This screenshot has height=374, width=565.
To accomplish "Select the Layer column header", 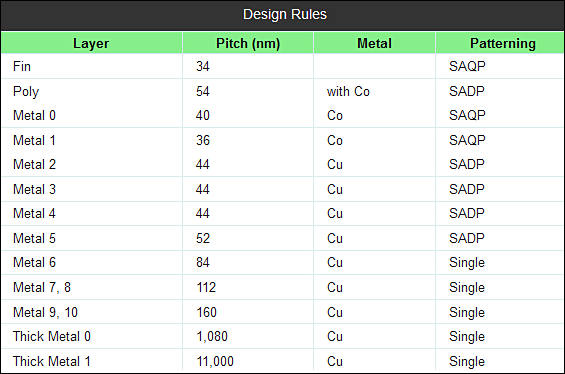I will coord(92,43).
